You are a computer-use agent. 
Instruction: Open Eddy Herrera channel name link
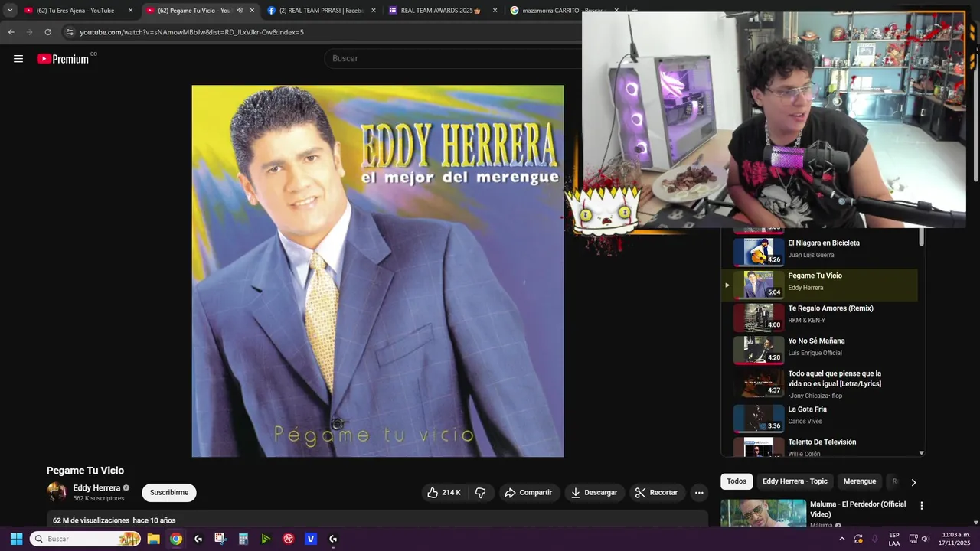pyautogui.click(x=96, y=487)
